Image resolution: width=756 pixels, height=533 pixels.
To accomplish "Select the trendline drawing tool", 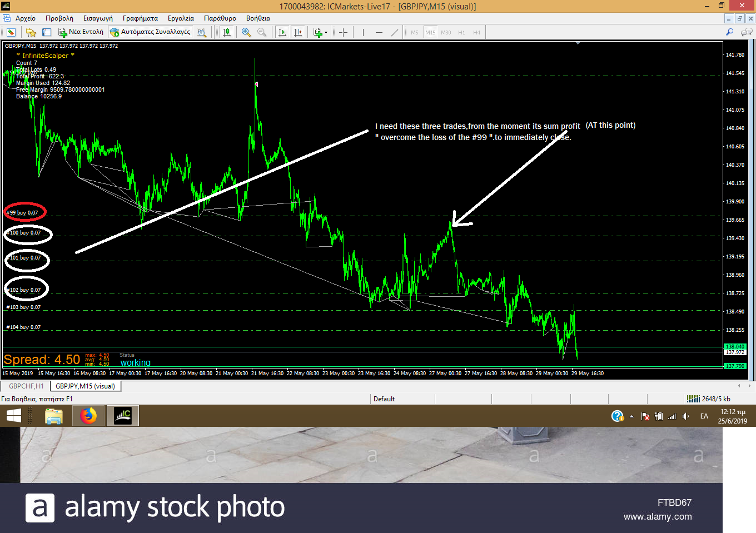I will [395, 32].
